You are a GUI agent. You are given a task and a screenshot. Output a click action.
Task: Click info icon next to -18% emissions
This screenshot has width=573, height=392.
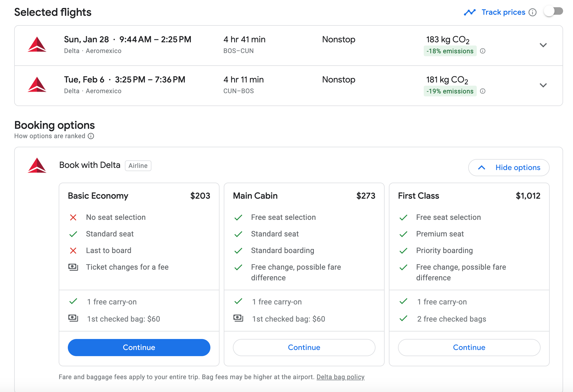pos(483,51)
